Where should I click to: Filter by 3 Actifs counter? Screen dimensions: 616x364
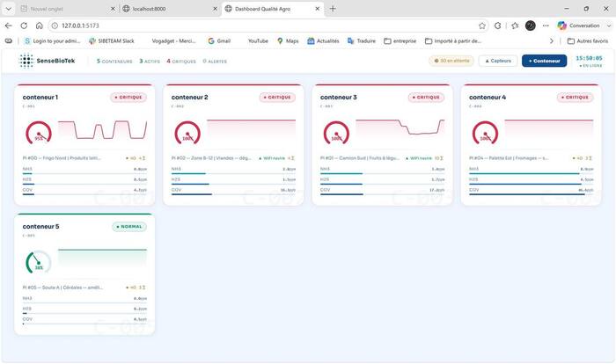click(x=150, y=62)
